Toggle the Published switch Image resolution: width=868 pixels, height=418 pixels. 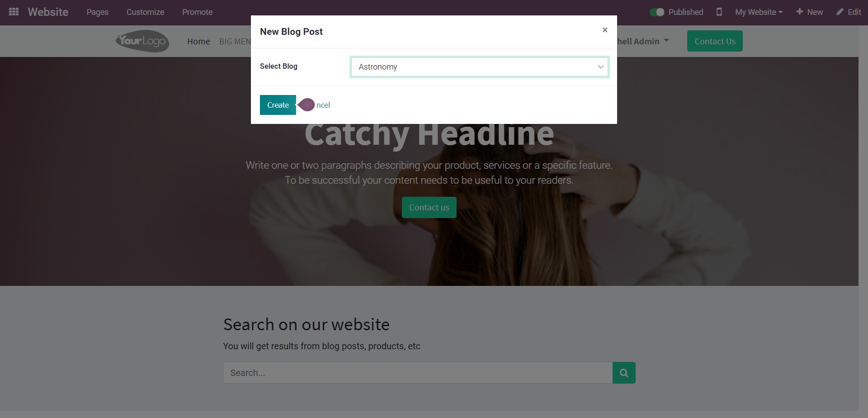(657, 12)
